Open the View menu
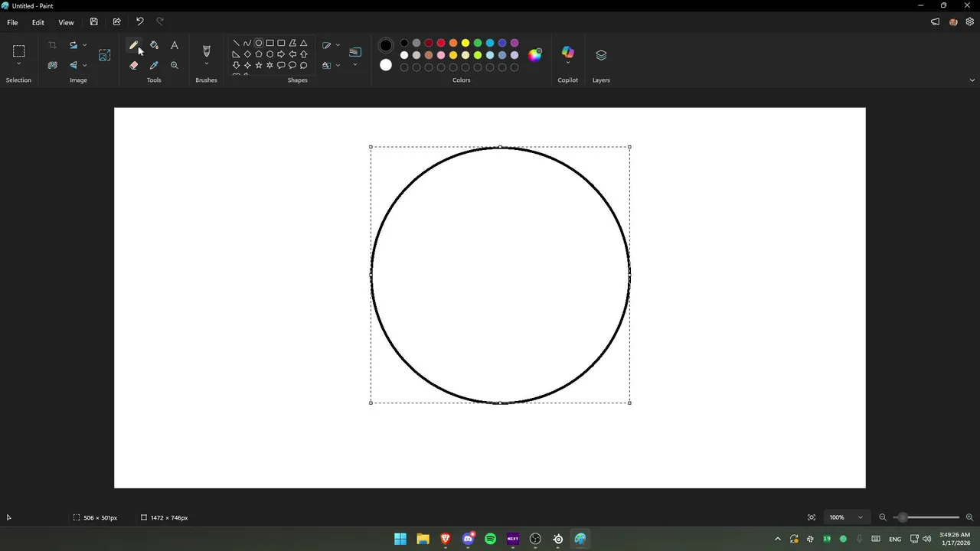Image resolution: width=980 pixels, height=551 pixels. point(67,22)
